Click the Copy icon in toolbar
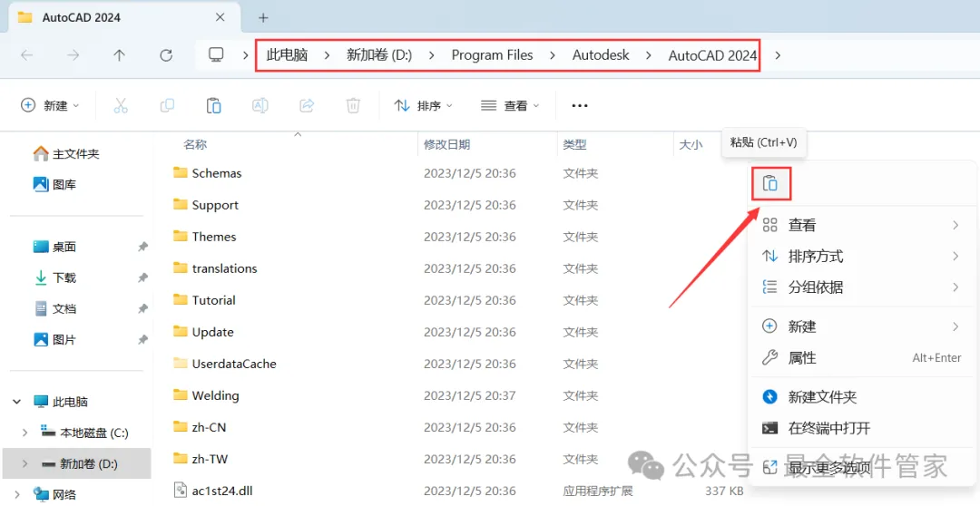Screen dimensions: 980x506 point(167,105)
